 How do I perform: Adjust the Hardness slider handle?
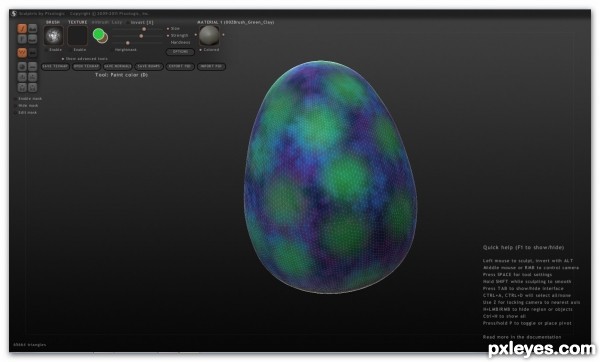click(x=128, y=42)
